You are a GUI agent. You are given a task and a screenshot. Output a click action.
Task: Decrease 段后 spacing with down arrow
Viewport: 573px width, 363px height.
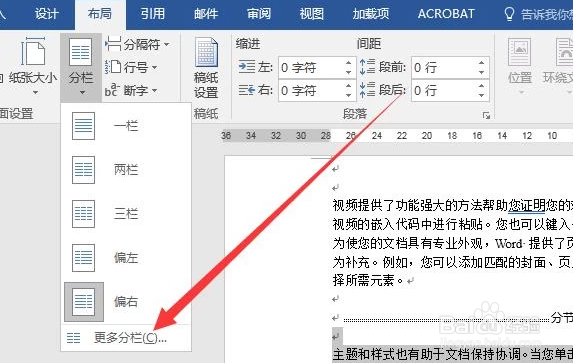pos(482,96)
